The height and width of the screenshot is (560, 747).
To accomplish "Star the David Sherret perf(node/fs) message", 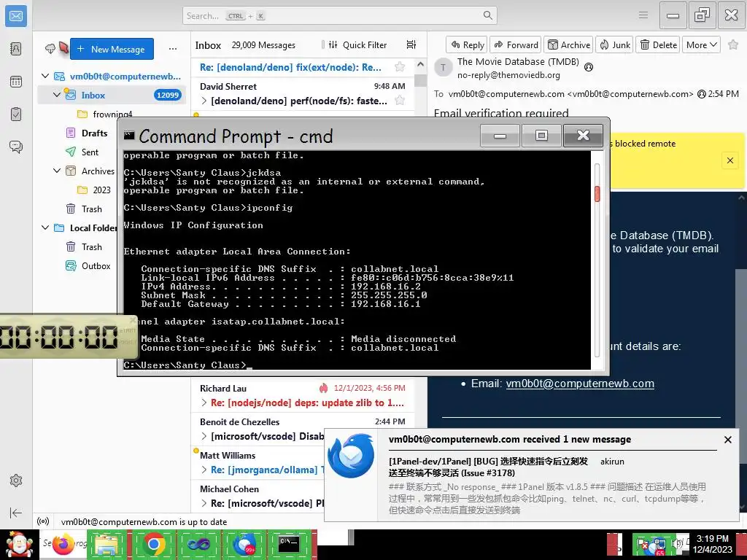I will coord(400,100).
